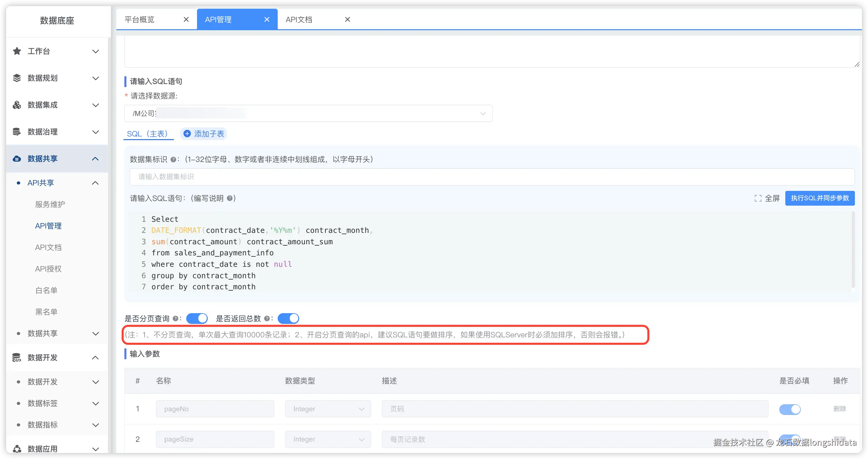Image resolution: width=868 pixels, height=459 pixels.
Task: Collapse the 数据开发 top-level menu
Action: [95, 358]
